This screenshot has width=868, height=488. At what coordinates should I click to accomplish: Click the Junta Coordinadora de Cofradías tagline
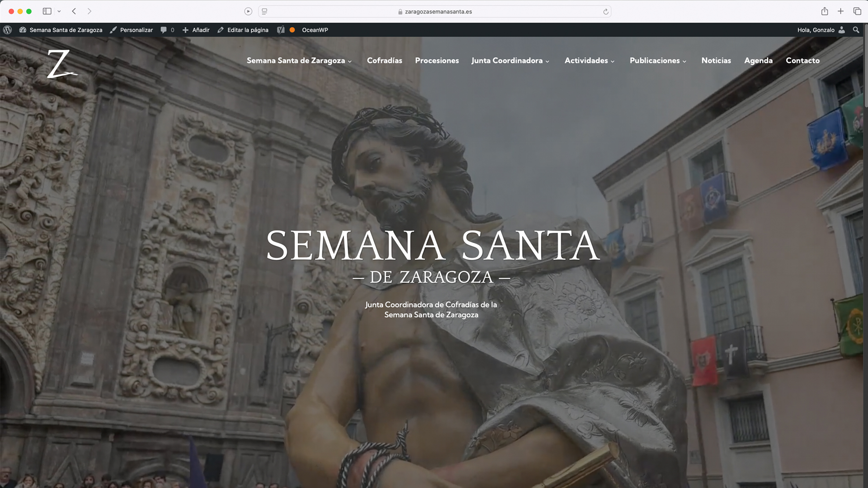tap(431, 310)
